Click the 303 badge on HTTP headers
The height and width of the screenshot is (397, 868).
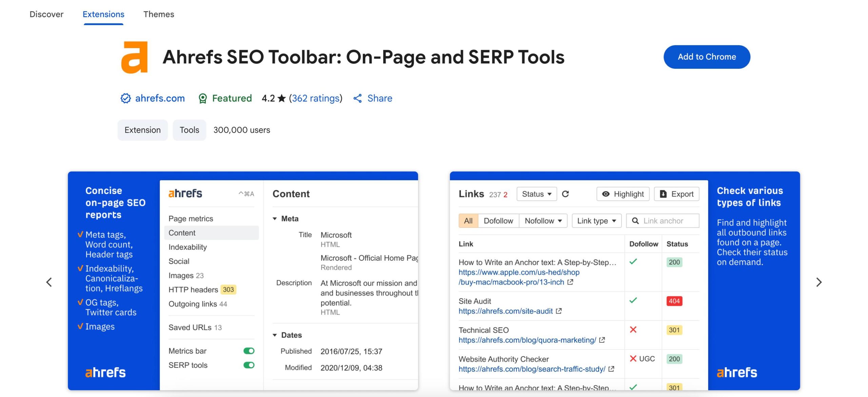[x=228, y=290]
